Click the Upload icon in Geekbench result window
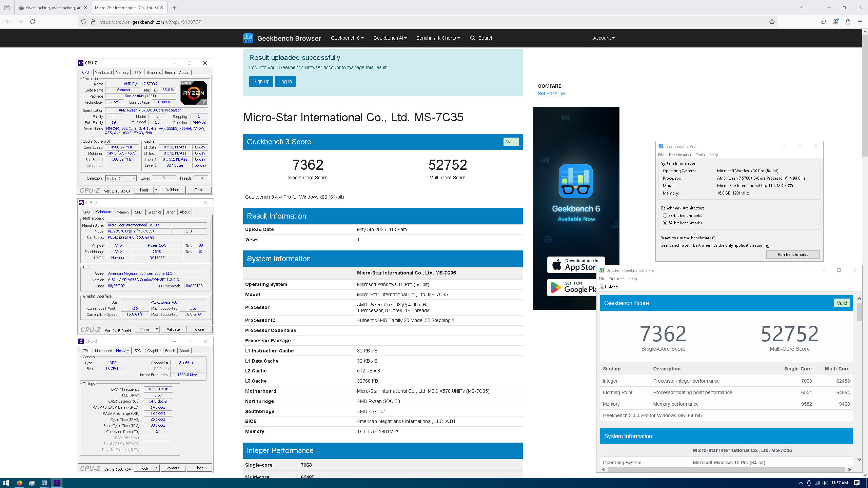The image size is (868, 488). point(601,287)
